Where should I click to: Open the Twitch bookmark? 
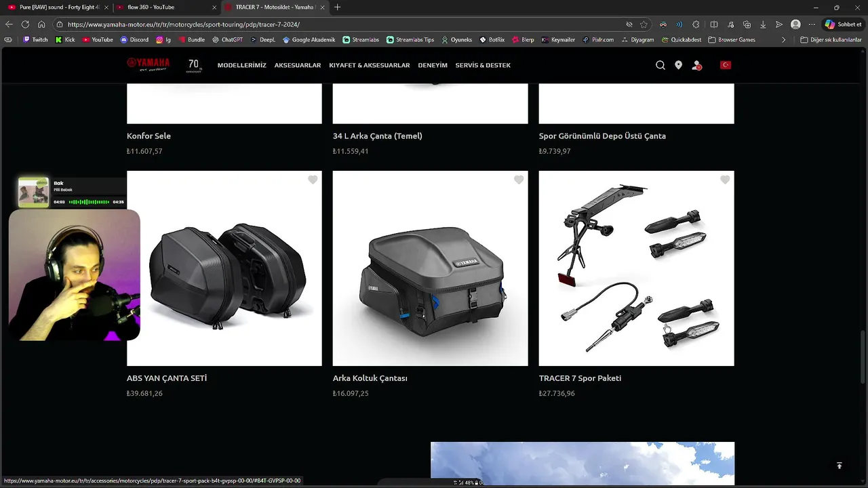(35, 40)
